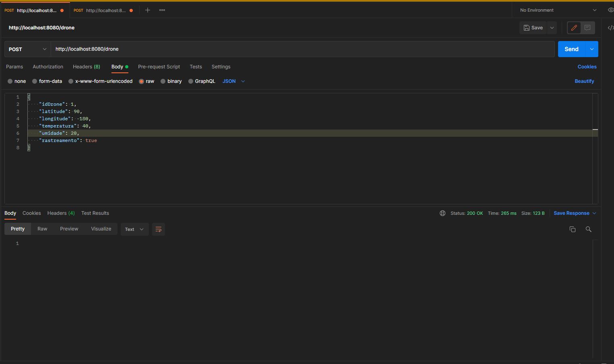Click the request URL input field
This screenshot has height=364, width=614.
pos(303,49)
